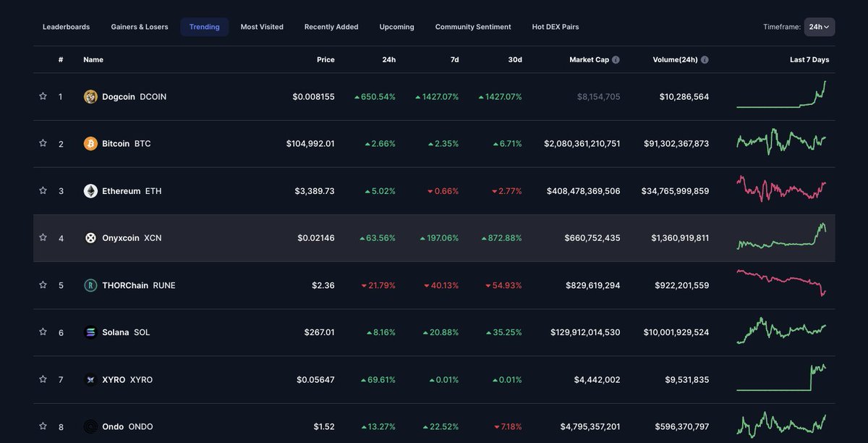This screenshot has width=868, height=443.
Task: Select the Ondo ONDO coin logo
Action: coord(90,426)
